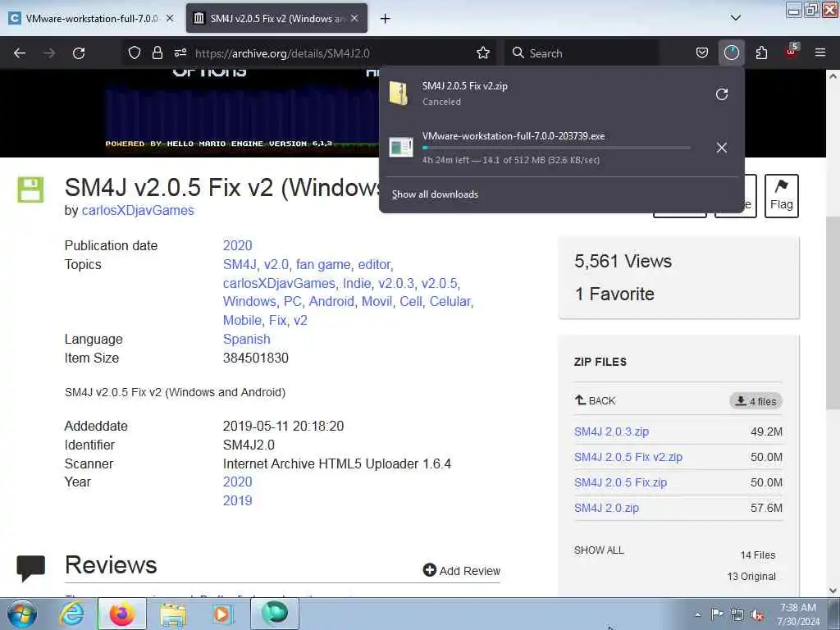Viewport: 840px width, 630px height.
Task: Open volume speaker tray icon
Action: point(757,614)
